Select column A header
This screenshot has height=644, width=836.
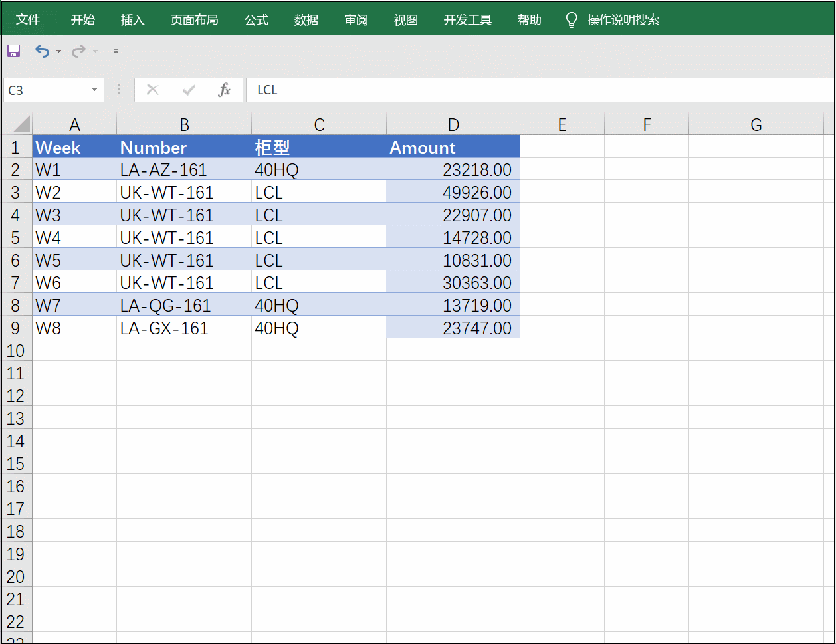(x=74, y=124)
